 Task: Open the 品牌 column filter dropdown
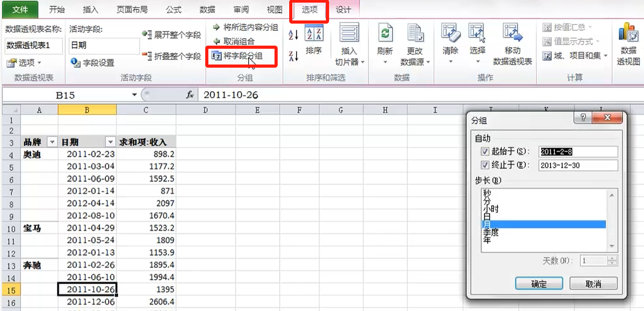point(52,142)
